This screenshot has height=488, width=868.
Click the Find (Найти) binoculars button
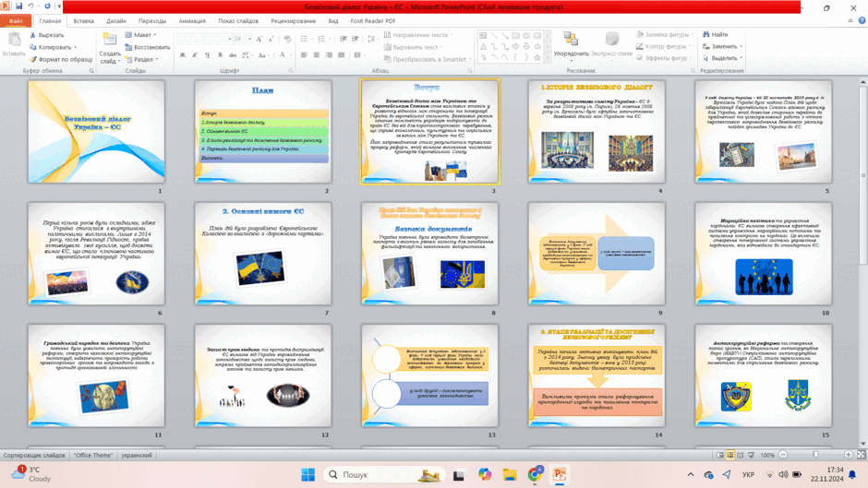[716, 34]
